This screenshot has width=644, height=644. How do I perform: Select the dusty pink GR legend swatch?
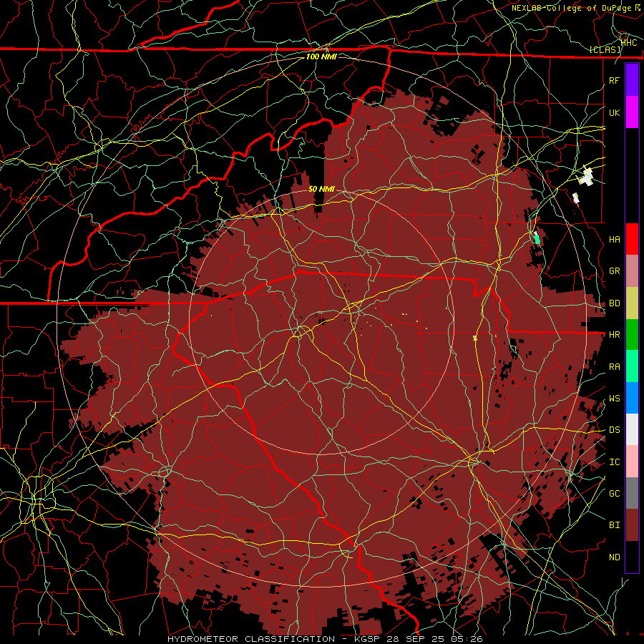click(x=632, y=270)
